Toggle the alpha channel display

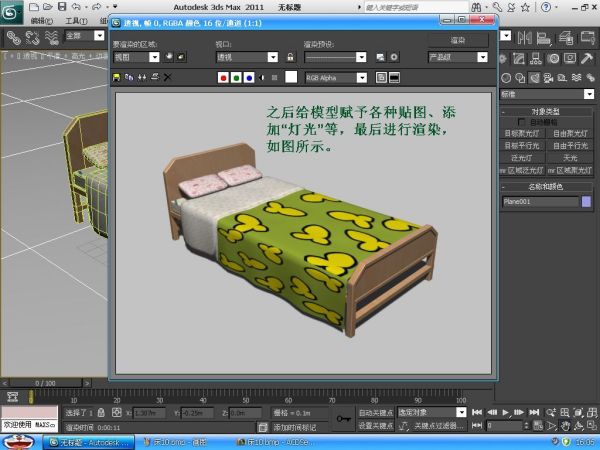262,78
